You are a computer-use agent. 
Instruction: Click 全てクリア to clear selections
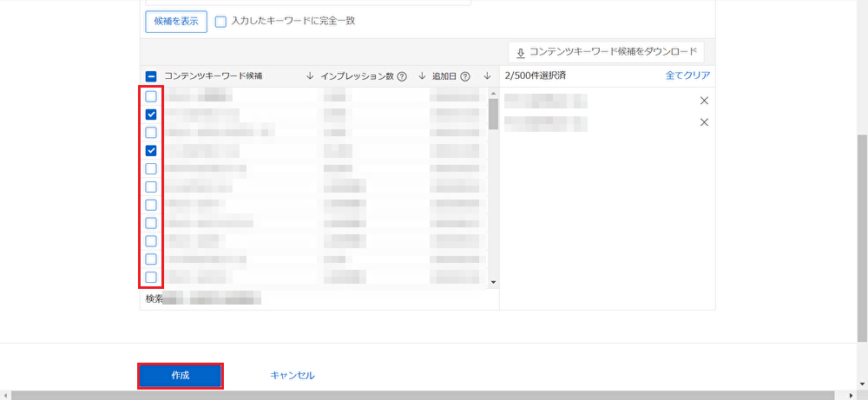pos(687,75)
